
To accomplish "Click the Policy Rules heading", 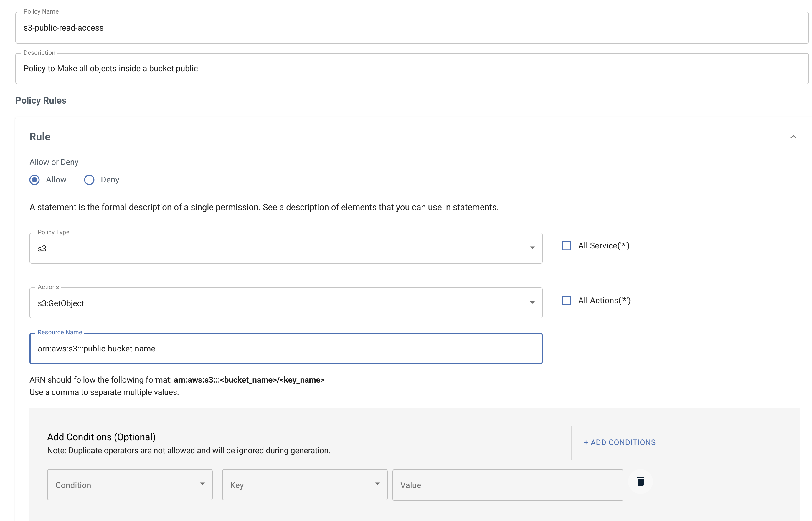I will [41, 100].
